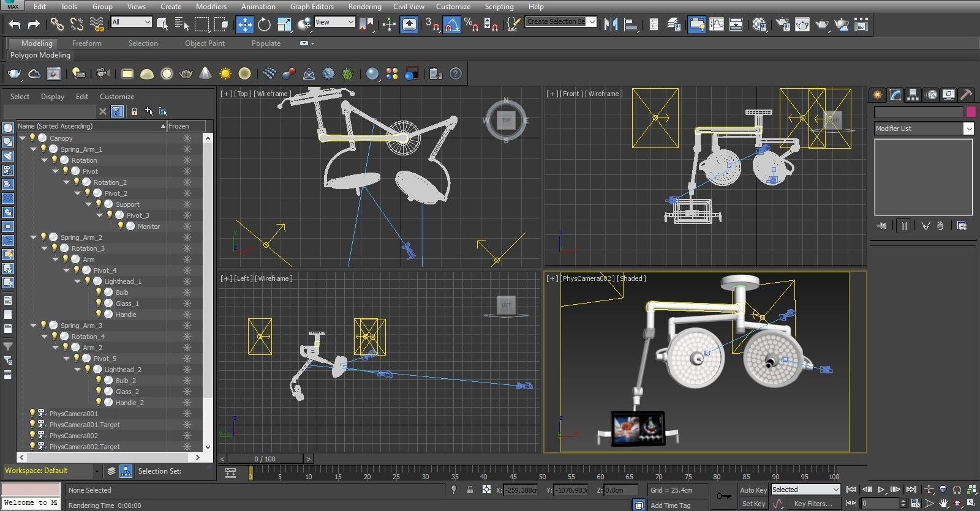Click the Auto Key button

click(x=753, y=490)
